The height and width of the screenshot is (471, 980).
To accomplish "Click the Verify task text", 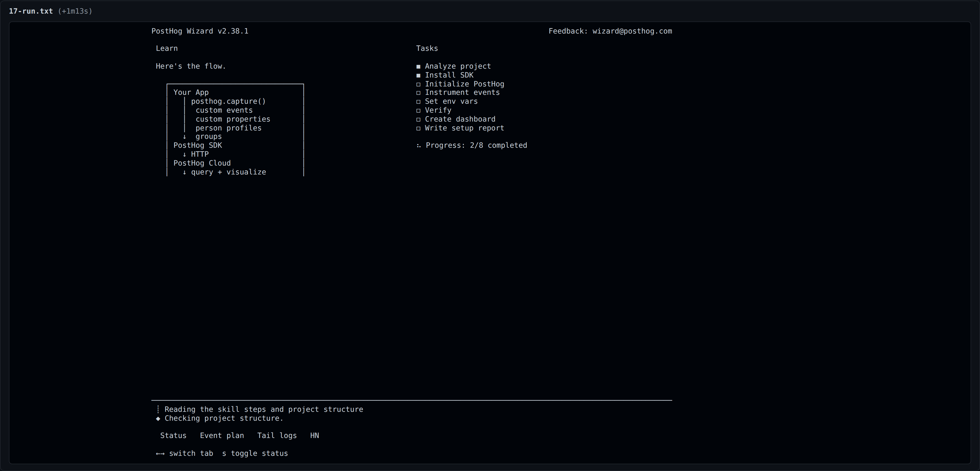I will [438, 110].
